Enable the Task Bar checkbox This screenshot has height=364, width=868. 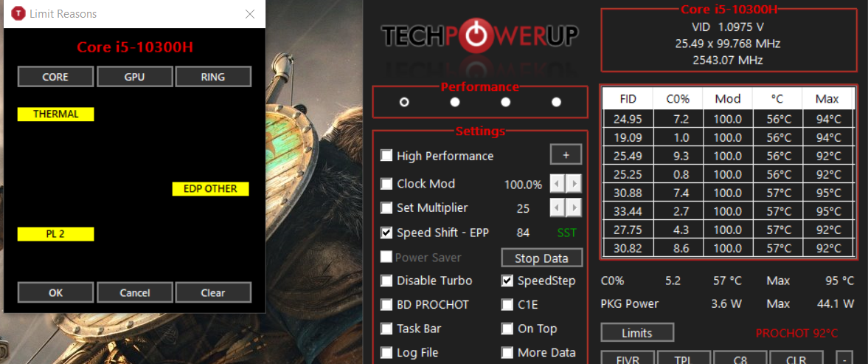386,329
